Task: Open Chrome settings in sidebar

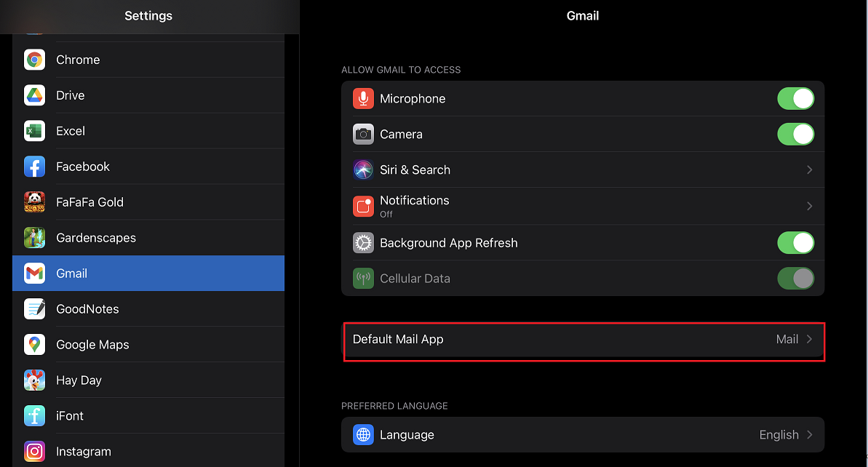Action: (x=148, y=60)
